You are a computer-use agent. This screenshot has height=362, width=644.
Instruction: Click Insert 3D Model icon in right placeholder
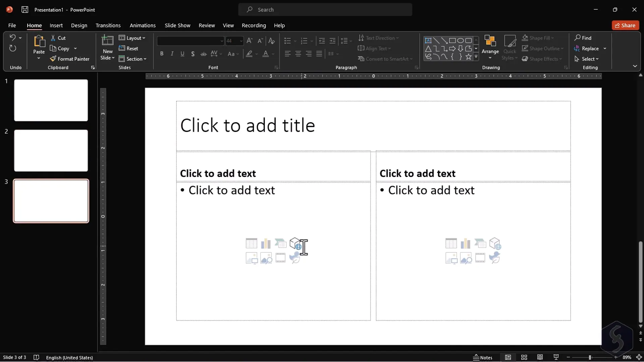[x=495, y=244]
